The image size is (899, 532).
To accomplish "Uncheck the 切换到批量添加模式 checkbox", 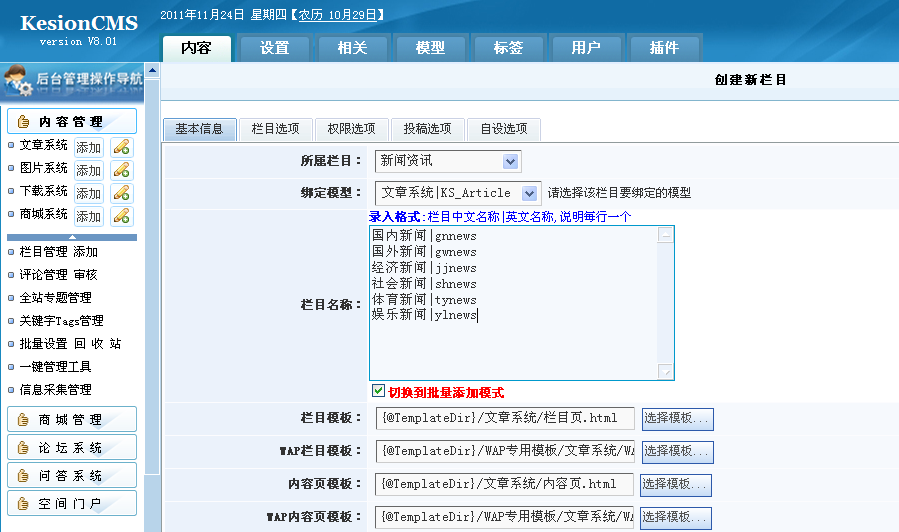I will click(378, 391).
